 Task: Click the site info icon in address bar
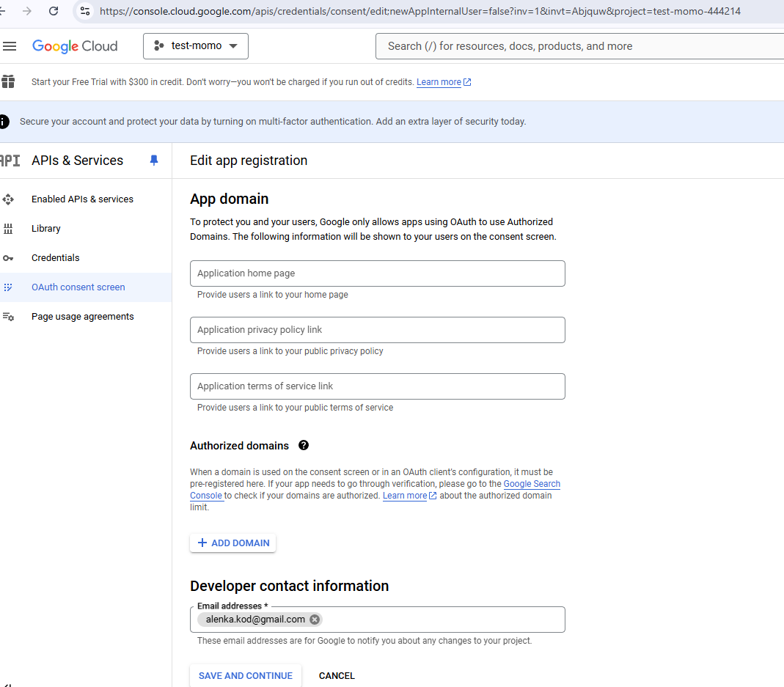pos(85,11)
